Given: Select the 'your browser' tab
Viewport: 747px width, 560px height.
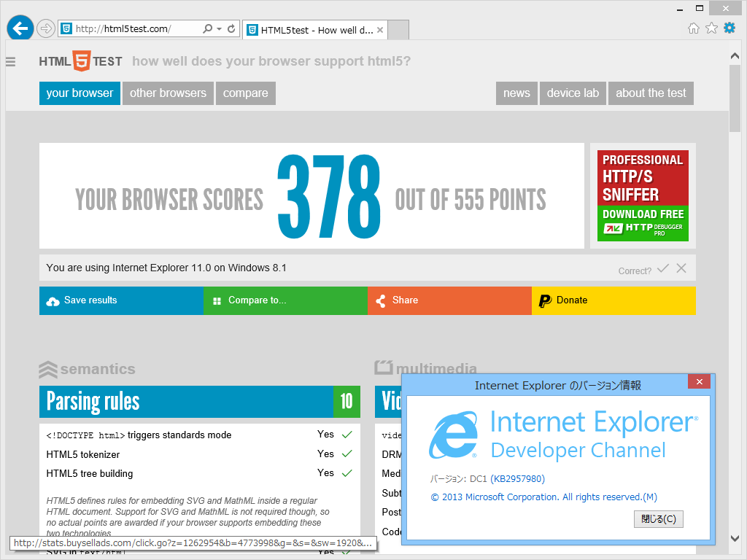Looking at the screenshot, I should (80, 93).
